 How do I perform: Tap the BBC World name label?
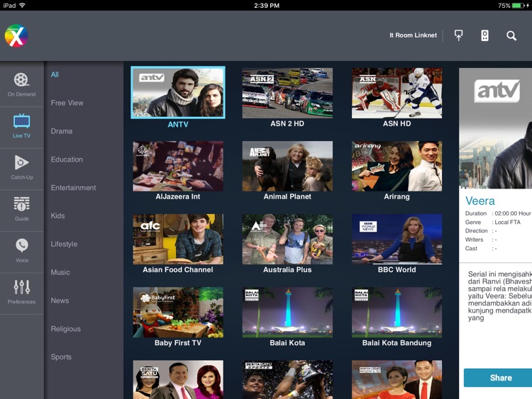click(397, 270)
